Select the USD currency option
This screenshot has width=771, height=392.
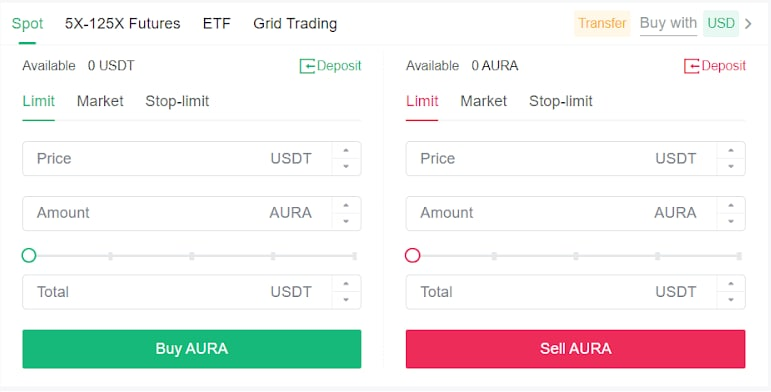tap(721, 24)
